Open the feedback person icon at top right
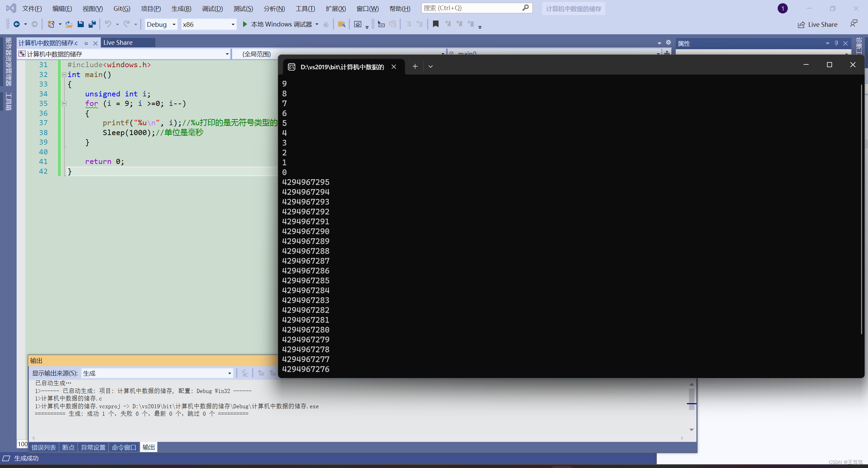 pos(854,23)
